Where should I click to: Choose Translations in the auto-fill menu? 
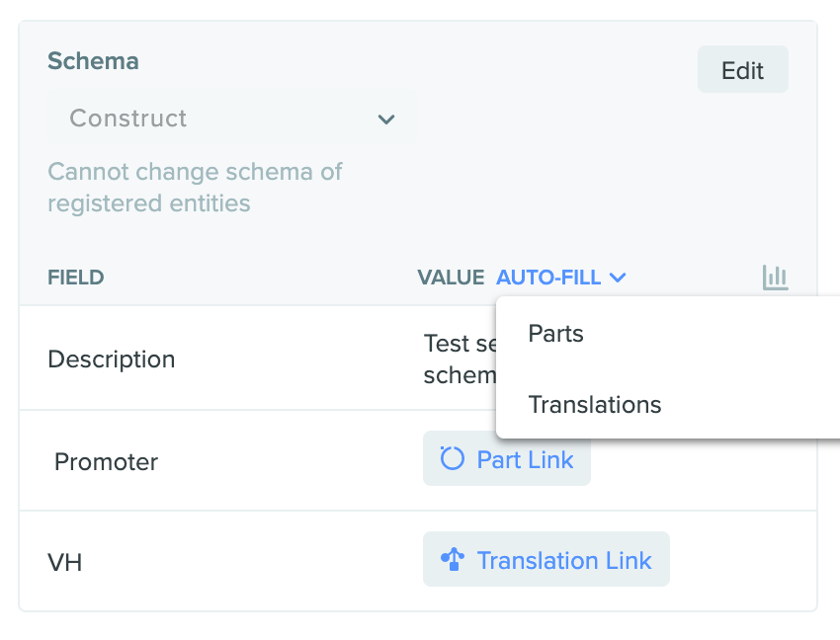tap(595, 404)
